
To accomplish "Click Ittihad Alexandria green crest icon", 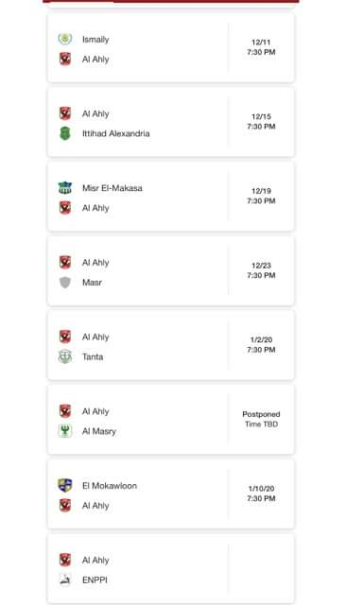I will (x=65, y=133).
